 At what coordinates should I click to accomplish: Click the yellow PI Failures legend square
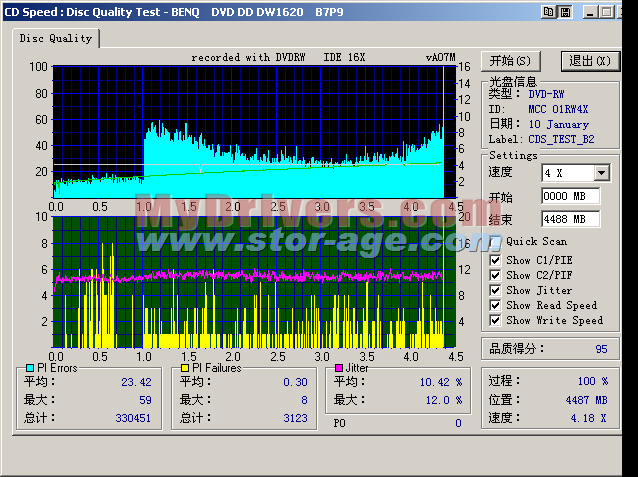coord(185,368)
